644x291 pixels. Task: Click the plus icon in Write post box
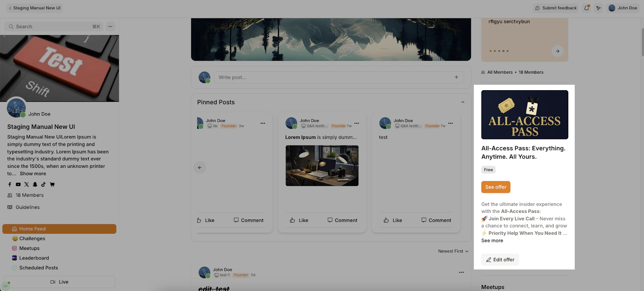tap(456, 77)
